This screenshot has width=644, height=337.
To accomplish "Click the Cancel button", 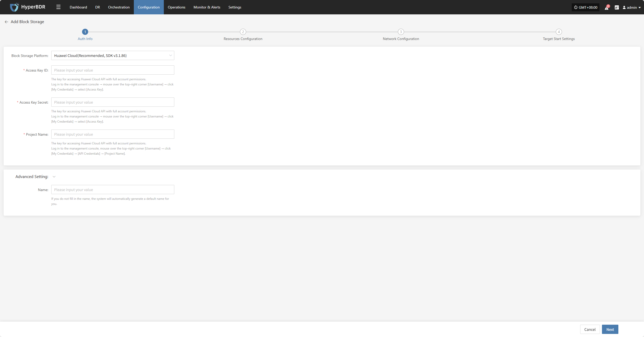I will [590, 329].
